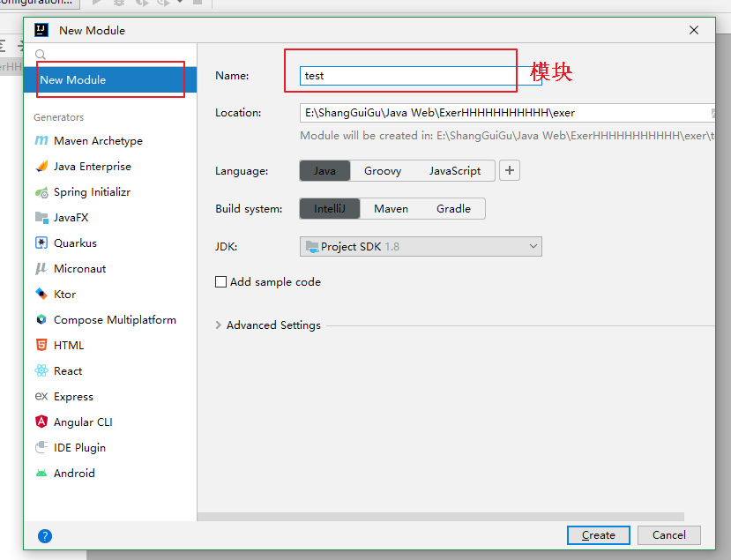Select the Express generator label
The width and height of the screenshot is (731, 560).
pyautogui.click(x=74, y=397)
